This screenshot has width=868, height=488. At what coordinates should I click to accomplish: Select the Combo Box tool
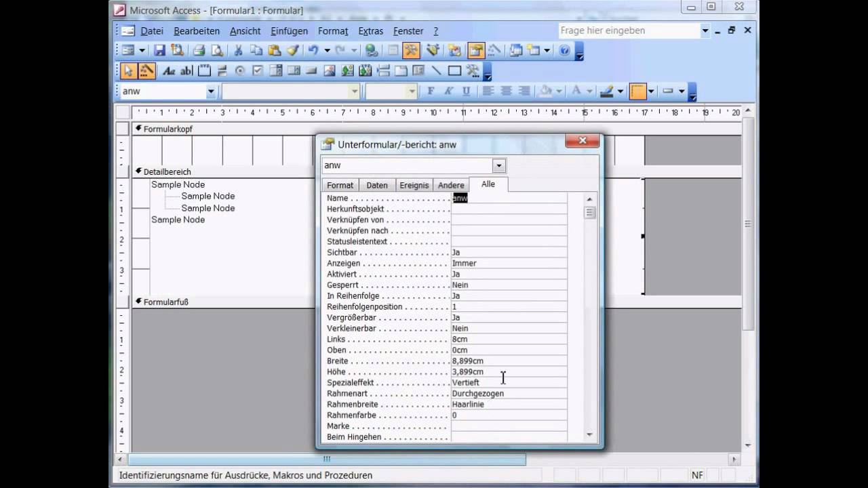(x=276, y=70)
